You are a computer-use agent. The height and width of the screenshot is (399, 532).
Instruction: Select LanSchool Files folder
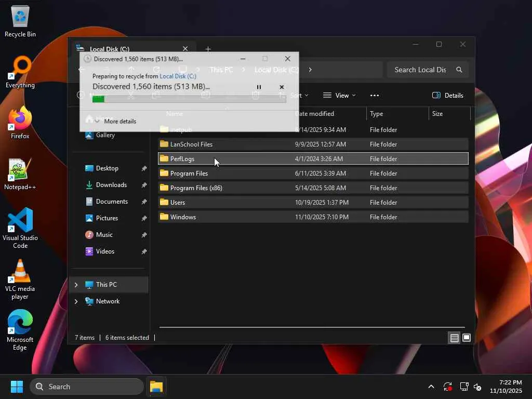[x=313, y=144]
